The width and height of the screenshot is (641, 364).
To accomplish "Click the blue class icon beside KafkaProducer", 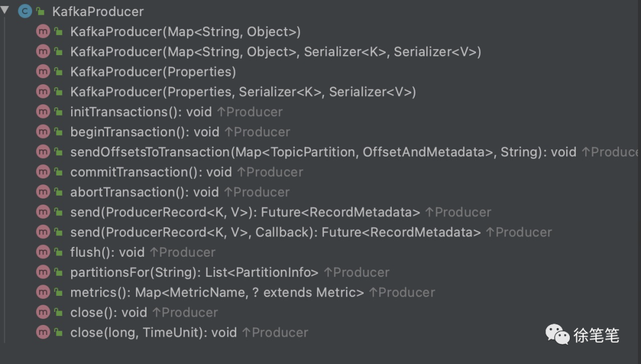I will point(25,11).
